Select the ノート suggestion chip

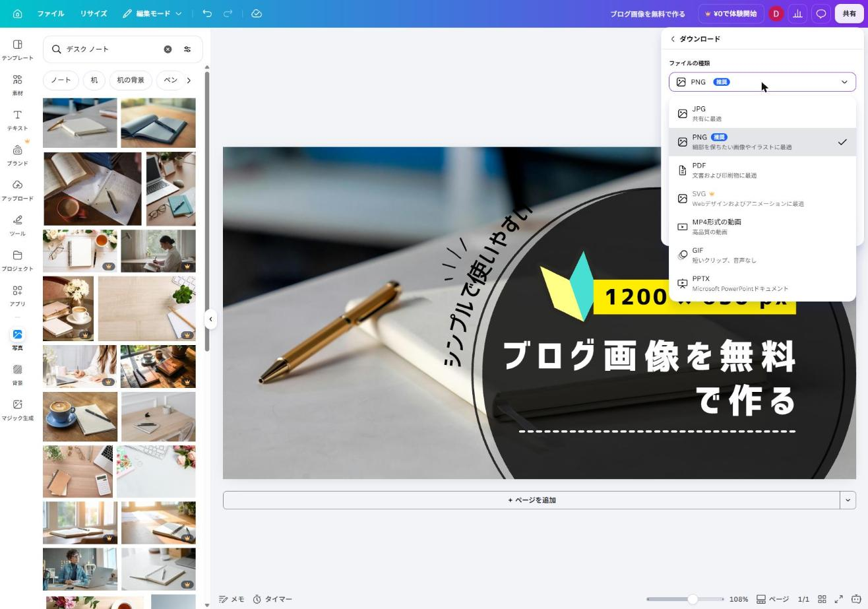pyautogui.click(x=61, y=80)
